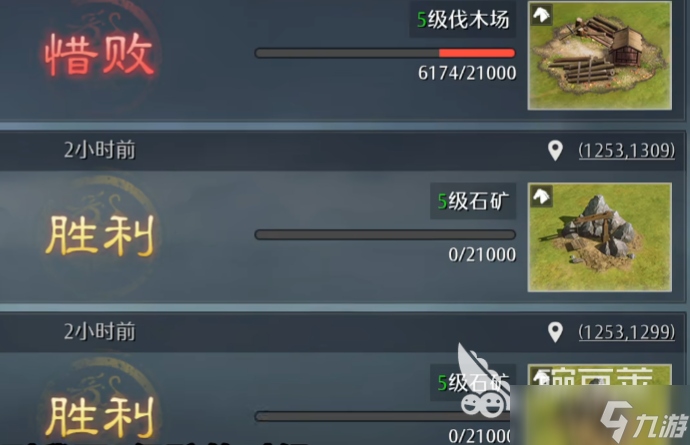Click the empty 0/21000 durability bar

coord(385,235)
